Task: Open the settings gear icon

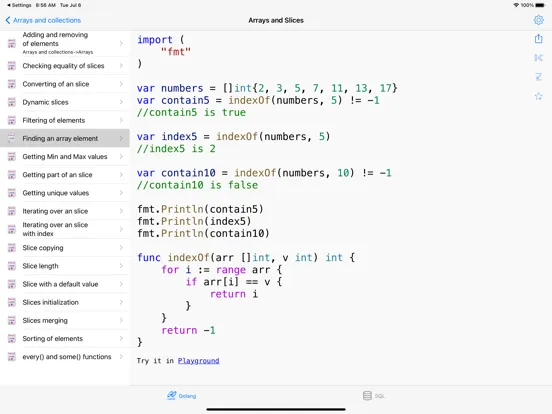Action: click(x=538, y=20)
